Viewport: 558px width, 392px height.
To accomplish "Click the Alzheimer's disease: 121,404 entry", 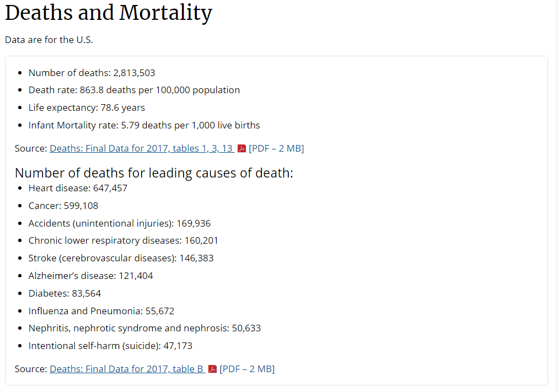I will pos(91,276).
